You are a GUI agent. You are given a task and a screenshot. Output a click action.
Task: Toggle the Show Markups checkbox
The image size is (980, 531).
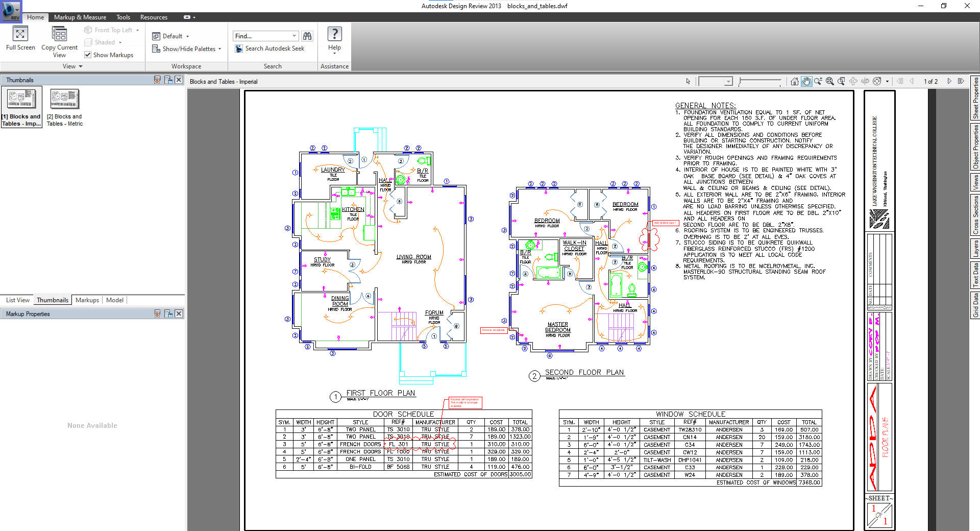coord(88,55)
